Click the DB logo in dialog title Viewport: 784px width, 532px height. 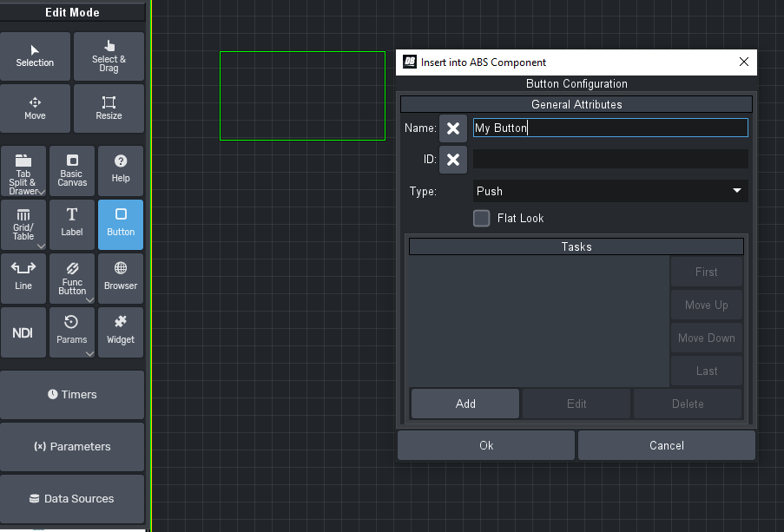tap(410, 62)
